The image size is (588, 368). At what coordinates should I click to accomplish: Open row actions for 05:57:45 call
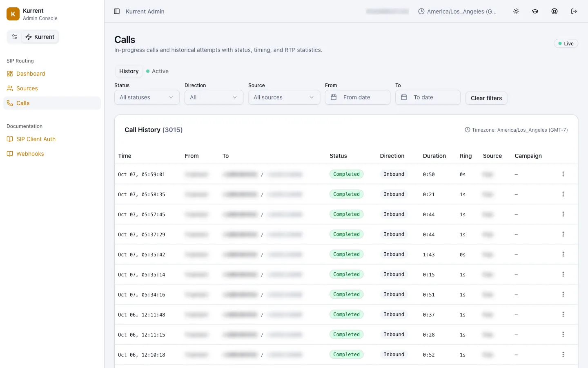click(563, 214)
